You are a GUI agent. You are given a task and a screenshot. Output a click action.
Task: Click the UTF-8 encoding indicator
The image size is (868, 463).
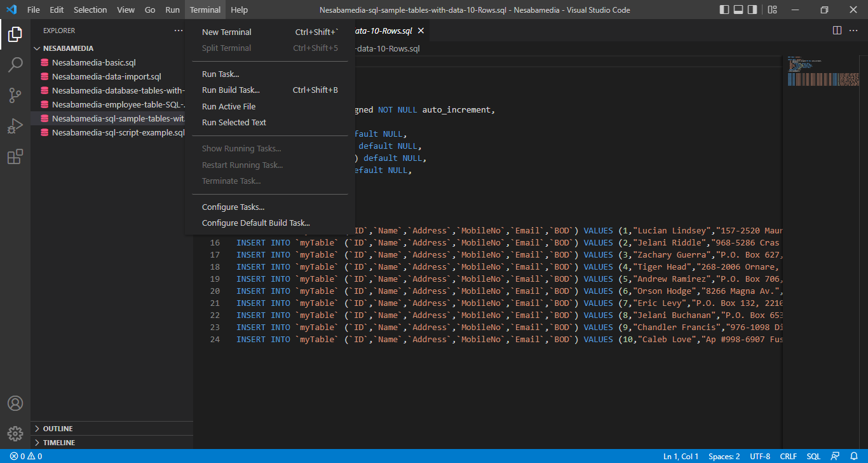coord(759,456)
